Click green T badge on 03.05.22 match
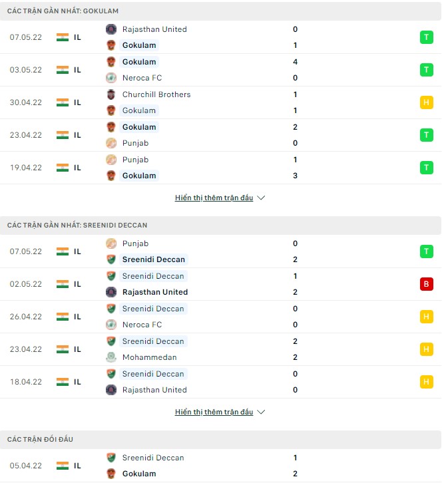Image resolution: width=448 pixels, height=485 pixels. click(426, 70)
